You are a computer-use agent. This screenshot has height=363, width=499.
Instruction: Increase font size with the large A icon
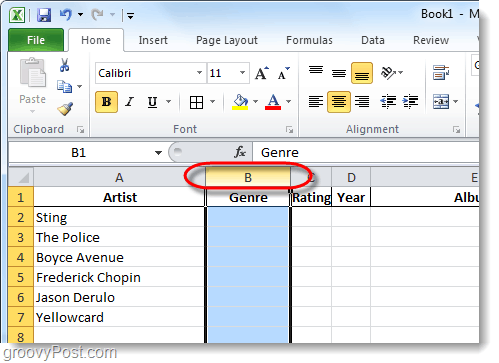(262, 73)
